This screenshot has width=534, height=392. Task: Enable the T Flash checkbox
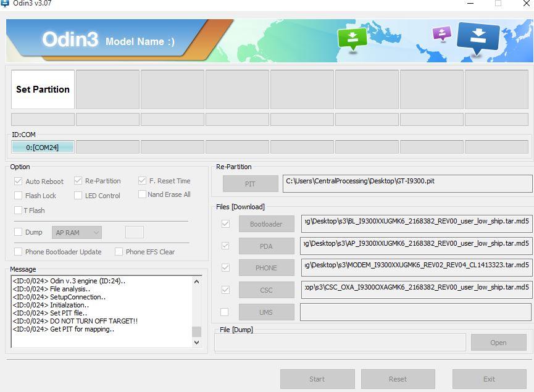pos(18,210)
